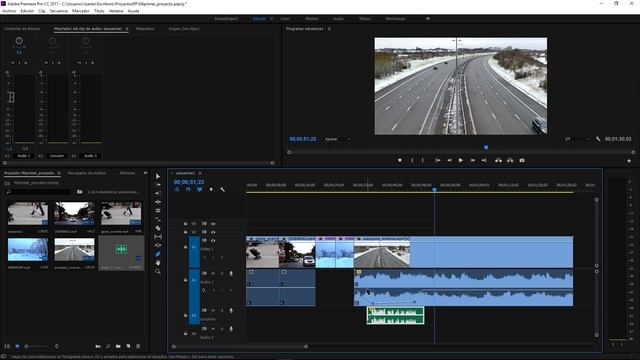The image size is (640, 360).
Task: Open the Marcador menu
Action: 80,11
